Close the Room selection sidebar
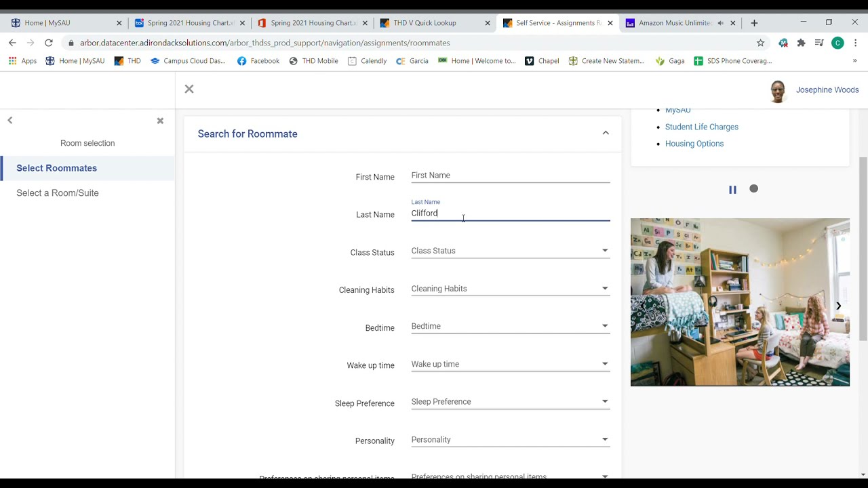The height and width of the screenshot is (488, 868). click(160, 121)
